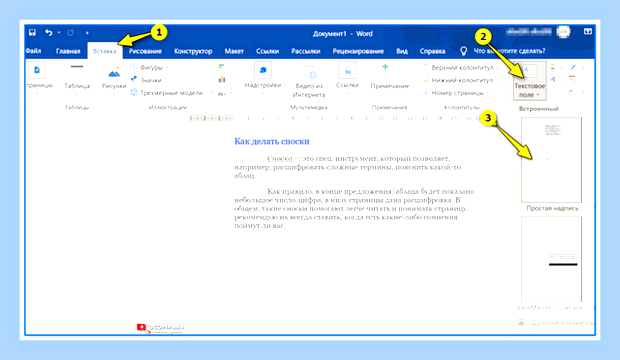Click the lightbulb Tell Me icon
This screenshot has width=620, height=360.
[463, 51]
